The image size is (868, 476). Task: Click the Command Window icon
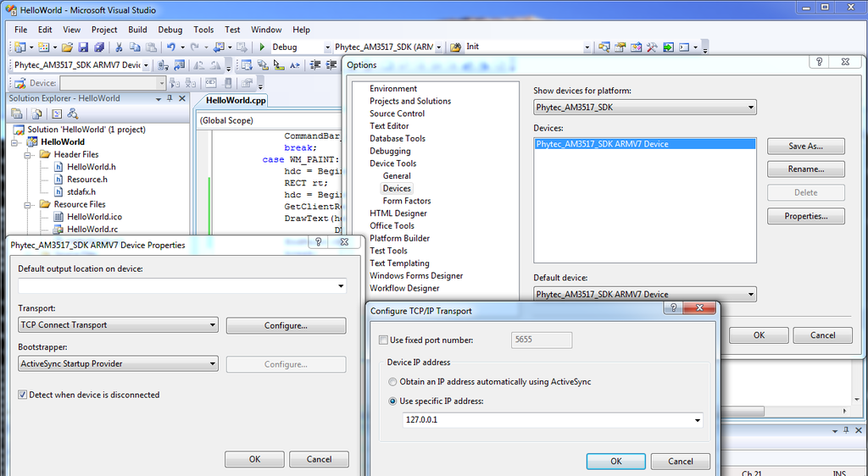coord(684,47)
